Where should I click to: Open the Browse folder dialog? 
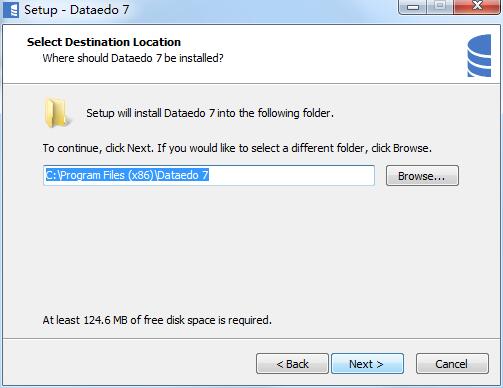(422, 176)
